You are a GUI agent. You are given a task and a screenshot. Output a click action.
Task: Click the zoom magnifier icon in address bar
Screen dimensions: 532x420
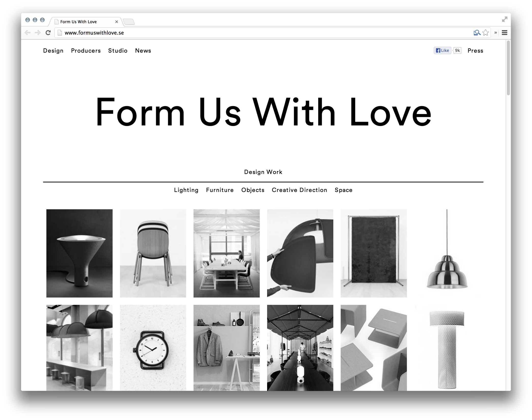(477, 33)
